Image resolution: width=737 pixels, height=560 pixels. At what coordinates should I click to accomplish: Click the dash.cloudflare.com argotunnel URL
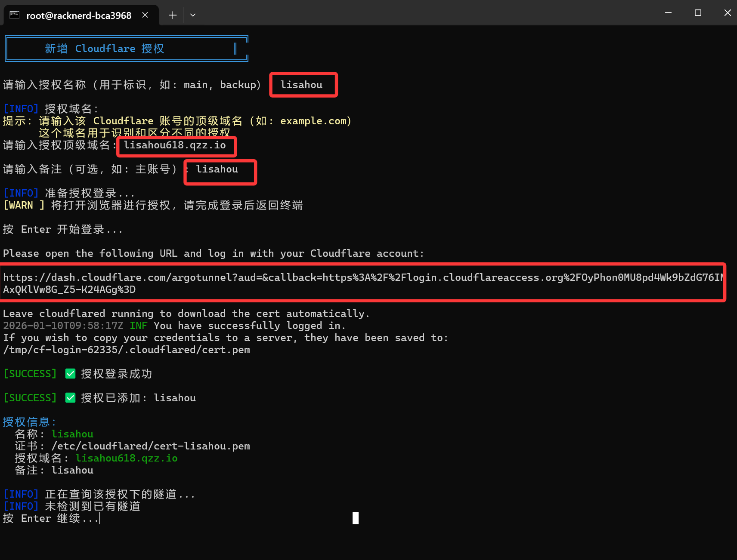362,278
